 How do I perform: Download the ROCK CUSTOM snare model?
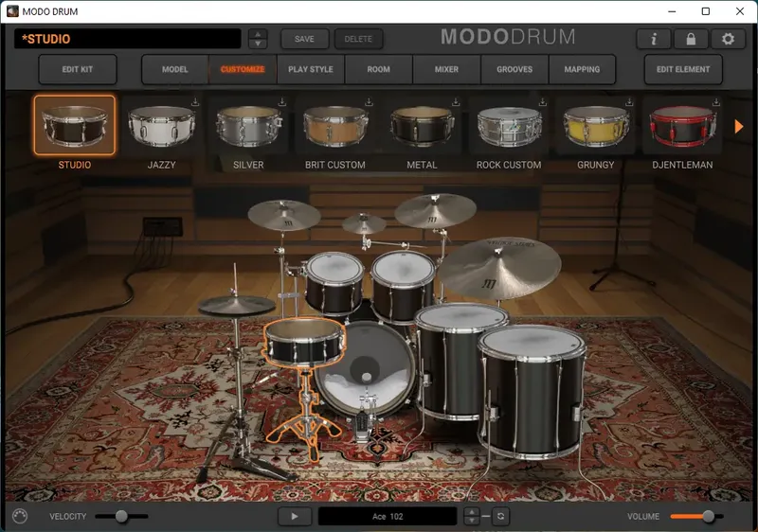[542, 102]
